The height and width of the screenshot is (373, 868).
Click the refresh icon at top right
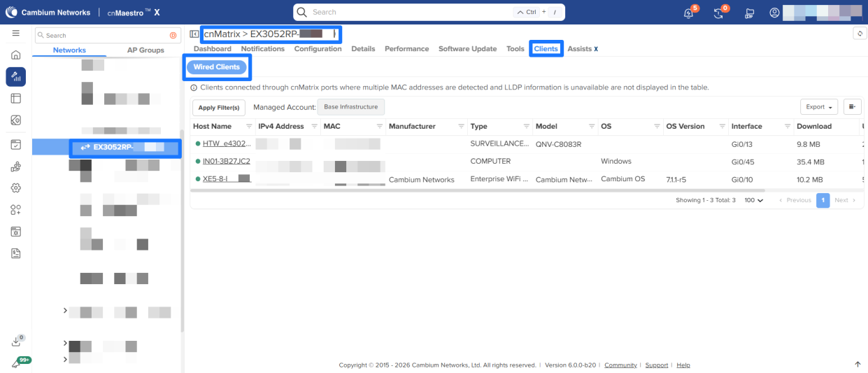[x=860, y=34]
